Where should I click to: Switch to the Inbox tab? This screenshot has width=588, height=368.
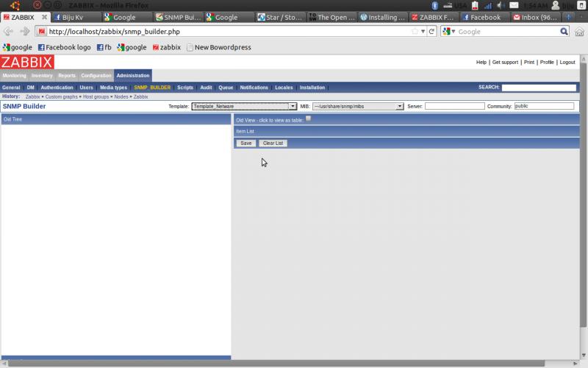coord(536,17)
